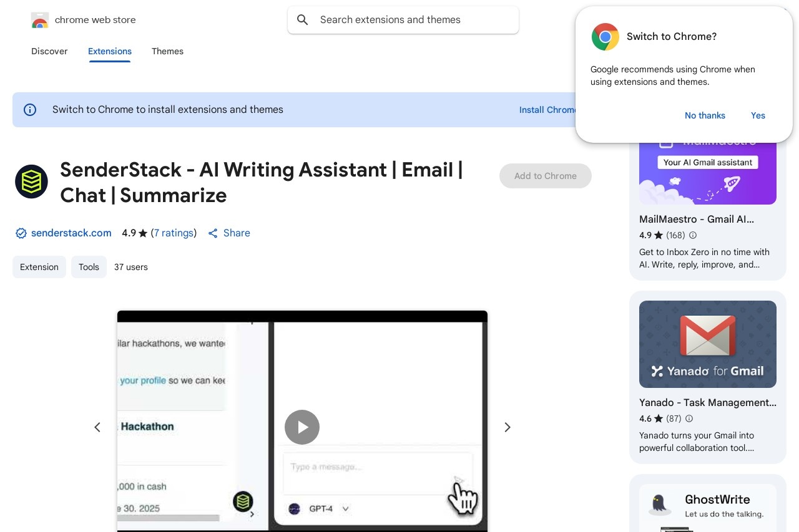Click the verified publisher badge icon
The width and height of the screenshot is (799, 532).
pos(21,233)
